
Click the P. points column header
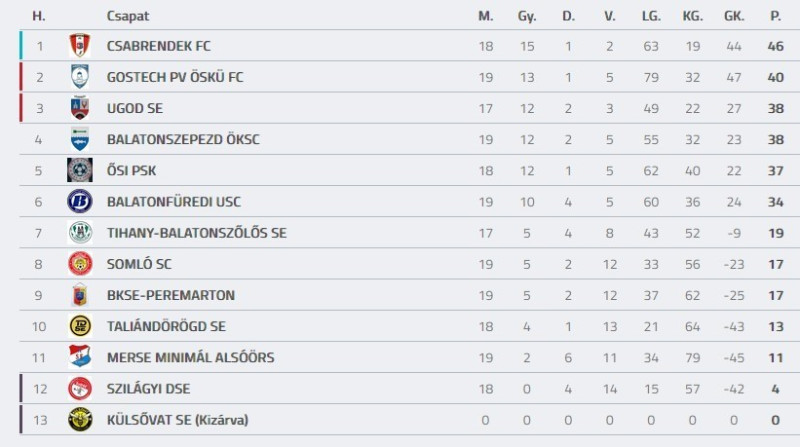775,16
